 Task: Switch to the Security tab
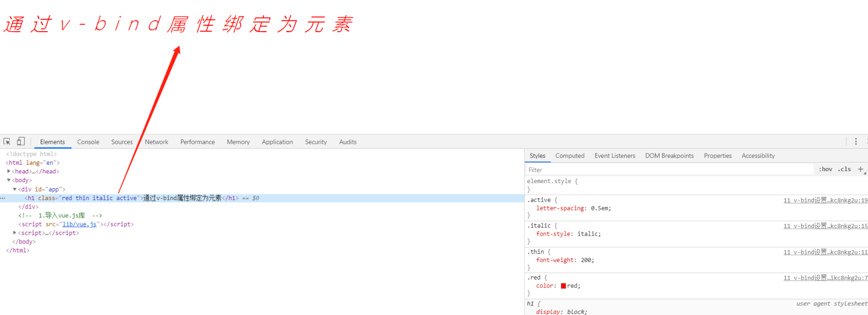click(316, 142)
